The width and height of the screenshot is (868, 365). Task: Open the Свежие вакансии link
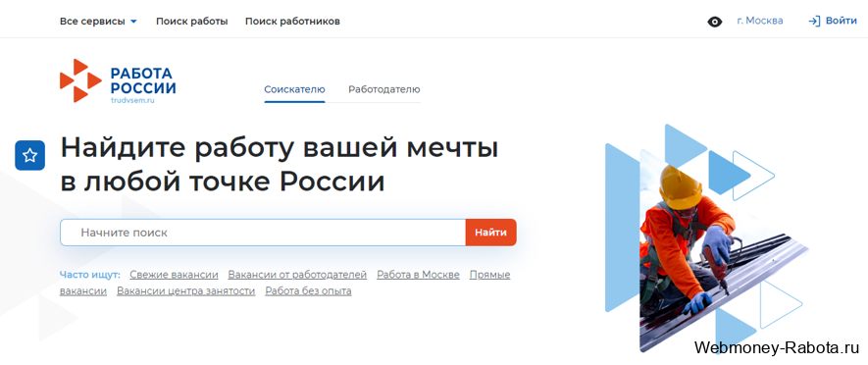[x=174, y=275]
